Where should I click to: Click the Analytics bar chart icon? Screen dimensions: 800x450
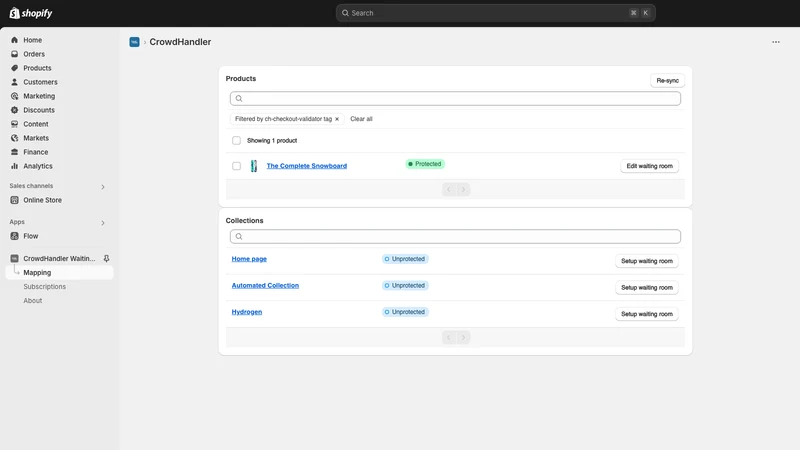14,166
